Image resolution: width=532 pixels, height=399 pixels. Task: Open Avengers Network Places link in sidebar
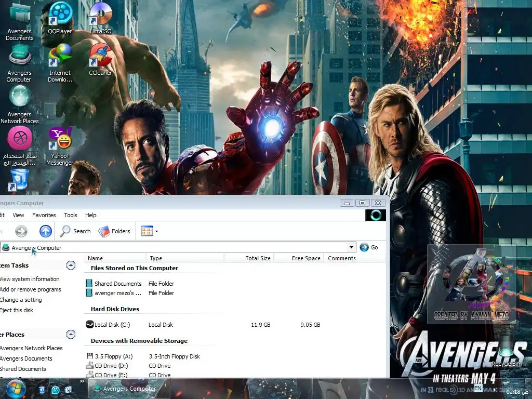click(31, 348)
